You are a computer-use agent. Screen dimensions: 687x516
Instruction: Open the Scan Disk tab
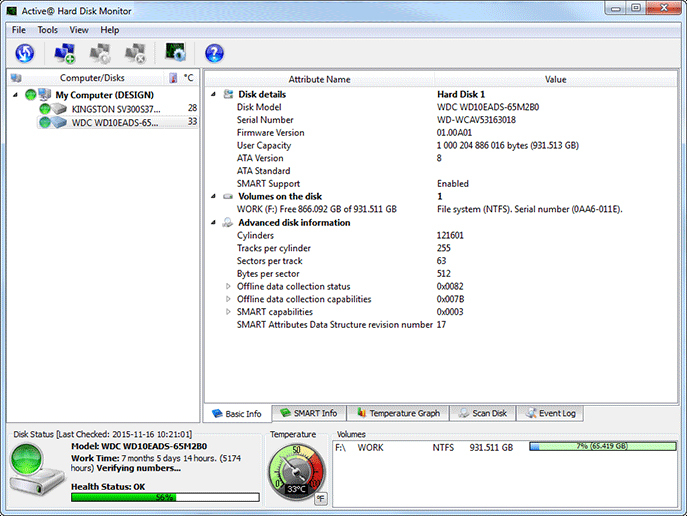click(483, 413)
